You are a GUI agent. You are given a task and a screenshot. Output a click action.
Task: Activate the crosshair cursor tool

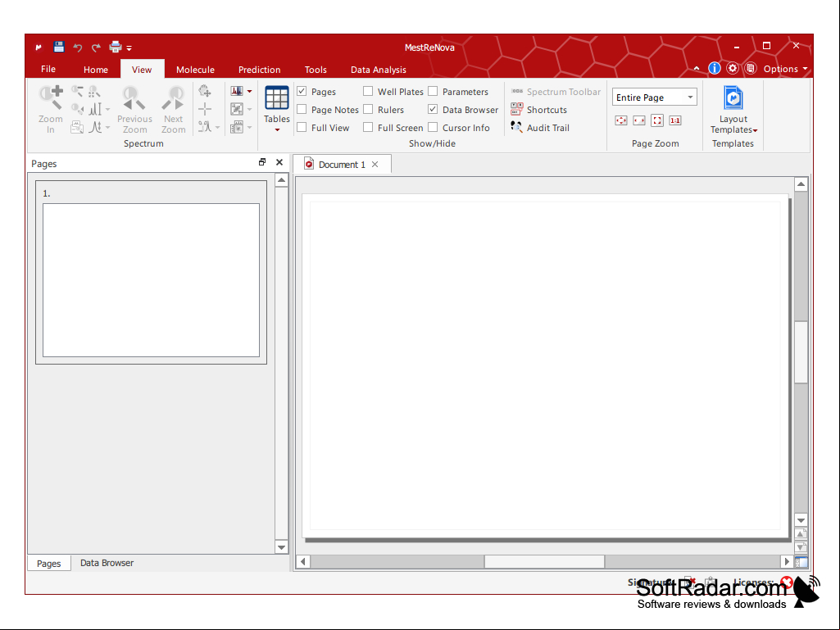point(205,109)
